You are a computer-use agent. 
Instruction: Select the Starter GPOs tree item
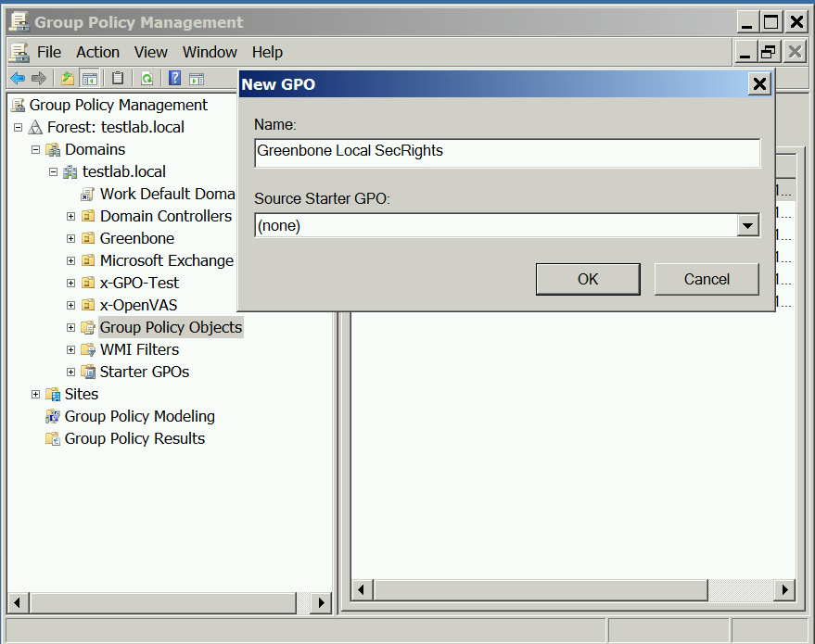145,373
